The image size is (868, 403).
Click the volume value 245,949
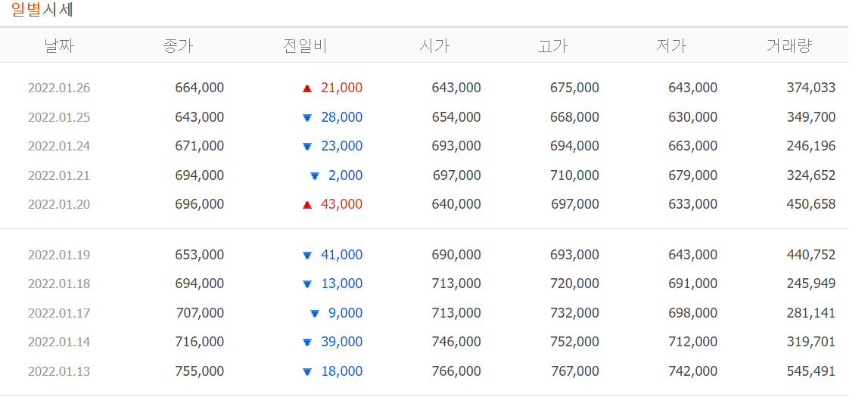pyautogui.click(x=811, y=284)
